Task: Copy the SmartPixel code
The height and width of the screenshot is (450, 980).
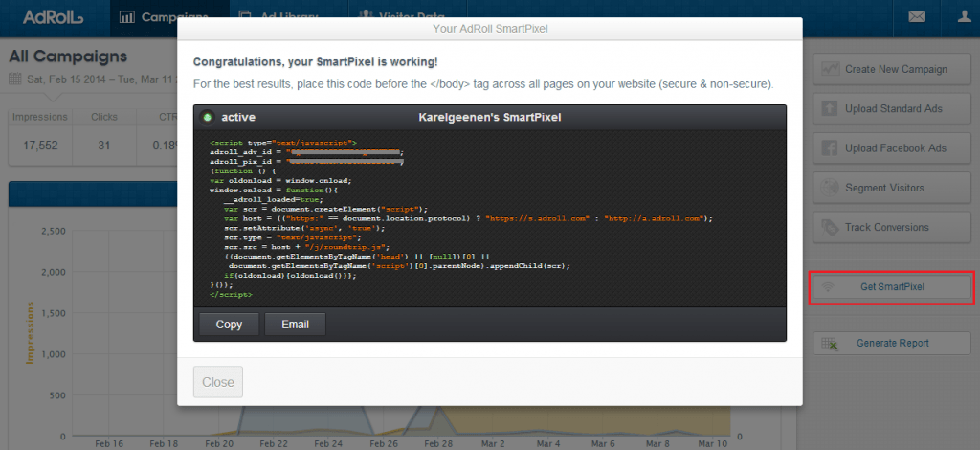Action: click(229, 325)
